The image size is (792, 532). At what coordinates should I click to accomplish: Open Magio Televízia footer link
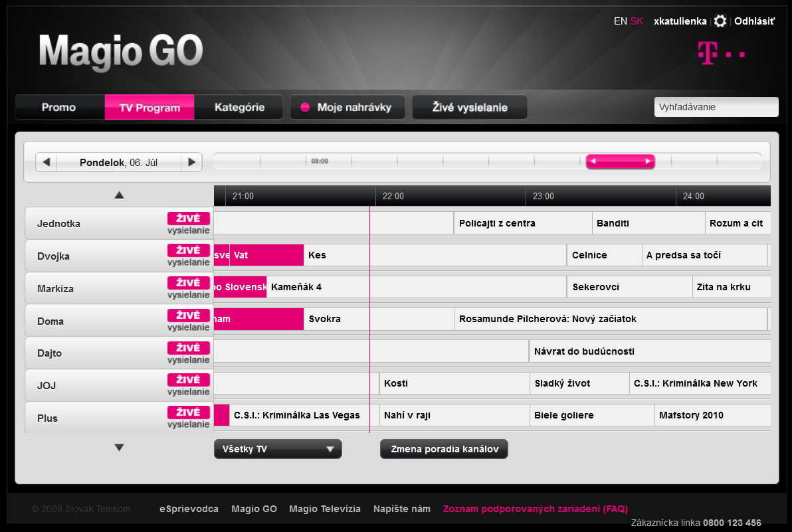(325, 509)
